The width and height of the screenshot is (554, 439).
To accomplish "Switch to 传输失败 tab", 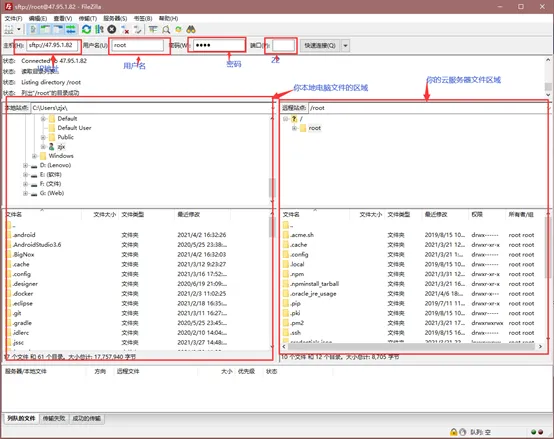I will pyautogui.click(x=54, y=419).
